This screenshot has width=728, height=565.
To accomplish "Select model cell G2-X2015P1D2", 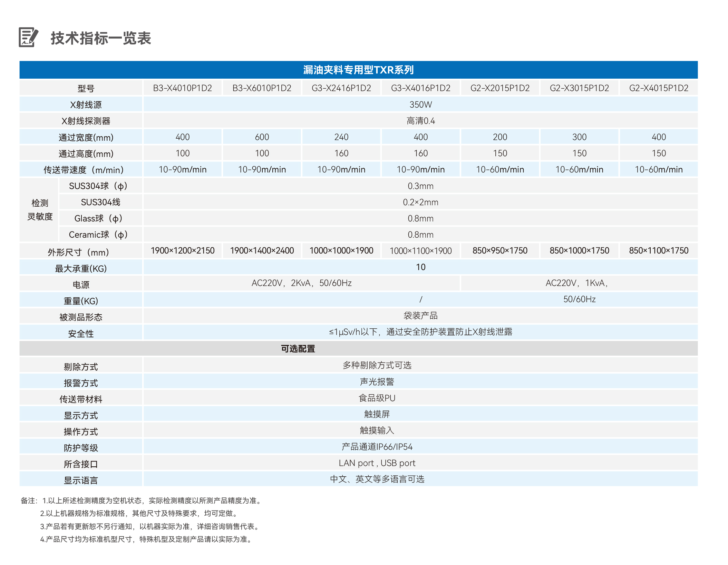I will pyautogui.click(x=500, y=88).
